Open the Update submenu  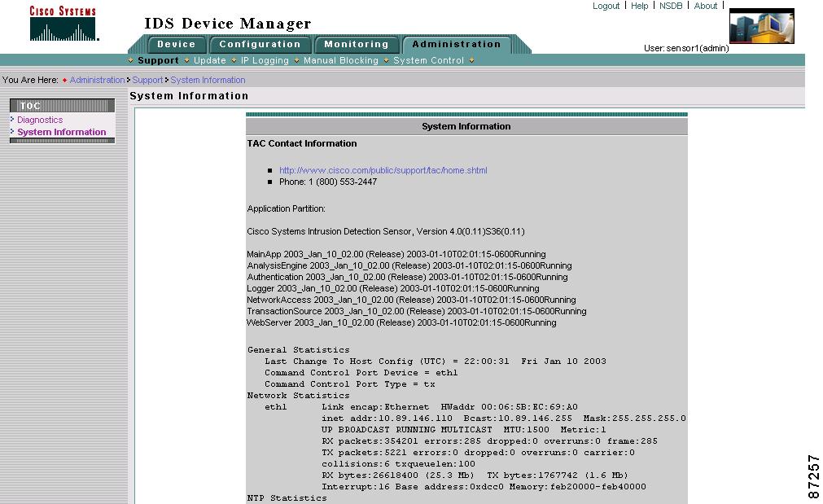209,60
